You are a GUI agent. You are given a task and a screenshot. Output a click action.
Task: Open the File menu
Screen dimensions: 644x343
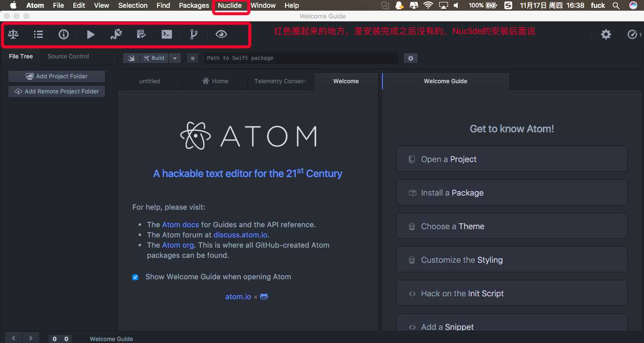[x=58, y=5]
